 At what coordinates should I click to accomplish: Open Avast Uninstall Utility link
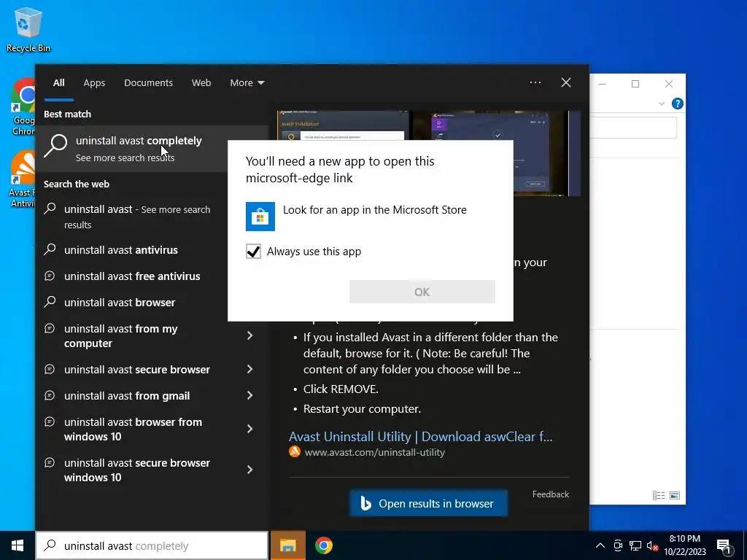[421, 436]
